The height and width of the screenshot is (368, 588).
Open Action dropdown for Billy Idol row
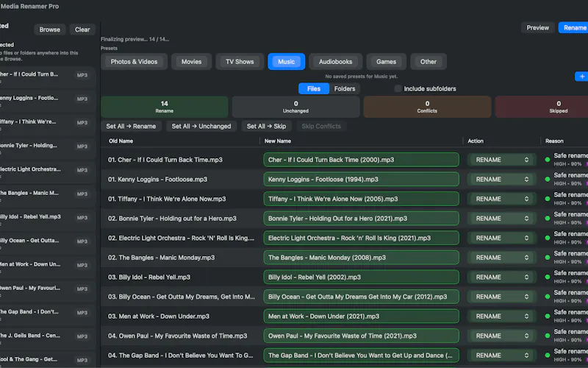tap(501, 277)
